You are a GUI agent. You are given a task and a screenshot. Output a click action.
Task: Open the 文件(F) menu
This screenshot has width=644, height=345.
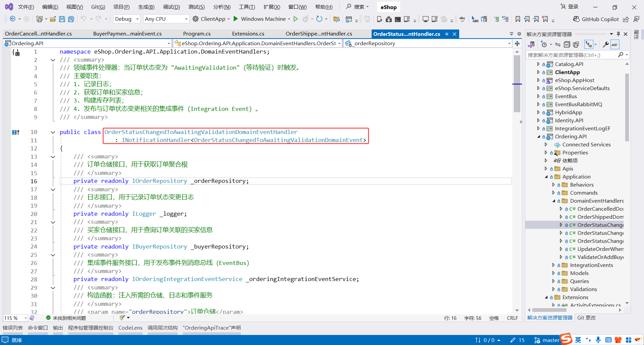click(26, 7)
